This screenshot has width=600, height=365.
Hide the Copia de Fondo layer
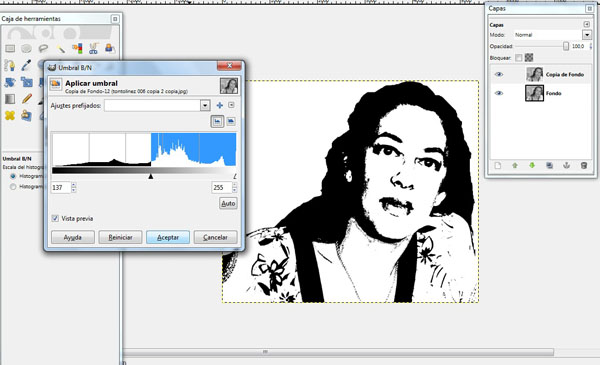[499, 74]
